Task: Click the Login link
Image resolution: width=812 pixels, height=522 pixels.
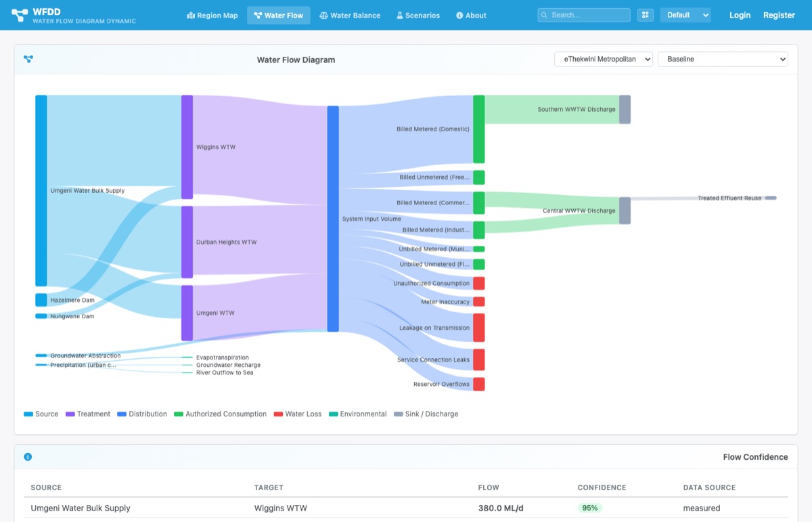Action: 740,16
